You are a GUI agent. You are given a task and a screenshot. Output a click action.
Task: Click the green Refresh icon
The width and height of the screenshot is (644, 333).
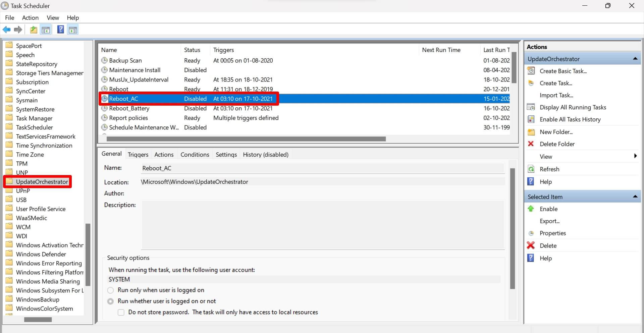pos(531,169)
